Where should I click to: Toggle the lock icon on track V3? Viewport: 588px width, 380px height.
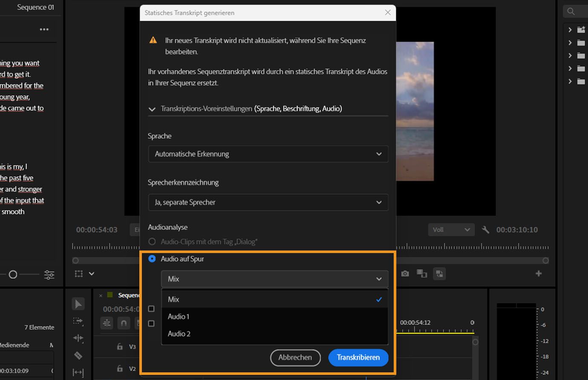(x=120, y=347)
